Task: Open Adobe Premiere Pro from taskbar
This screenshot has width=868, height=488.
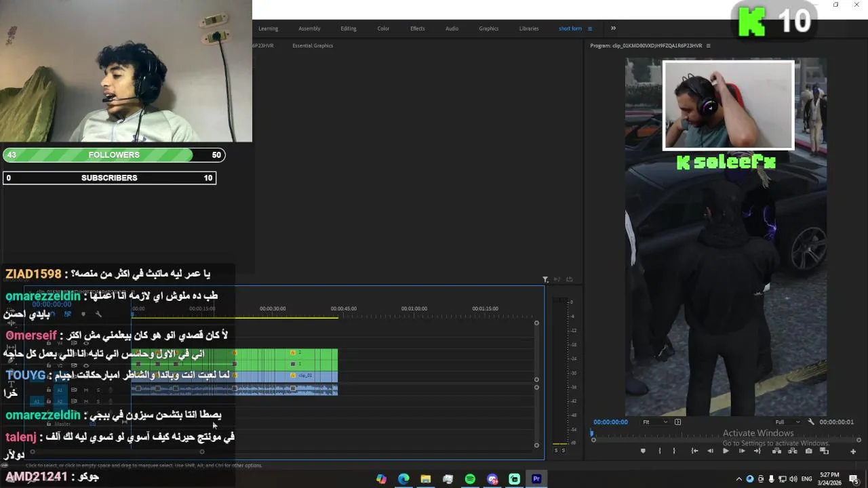Action: [x=536, y=479]
